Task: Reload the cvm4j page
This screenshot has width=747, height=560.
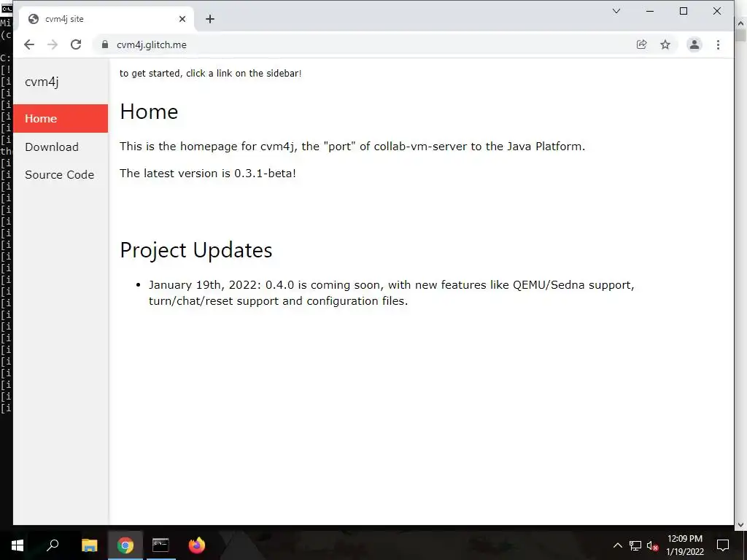Action: click(x=76, y=44)
